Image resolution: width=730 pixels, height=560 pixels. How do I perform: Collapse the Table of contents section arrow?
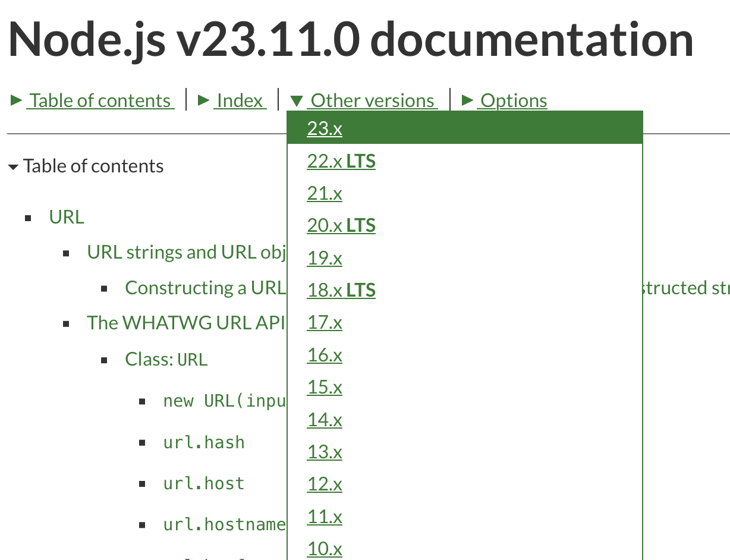point(13,166)
